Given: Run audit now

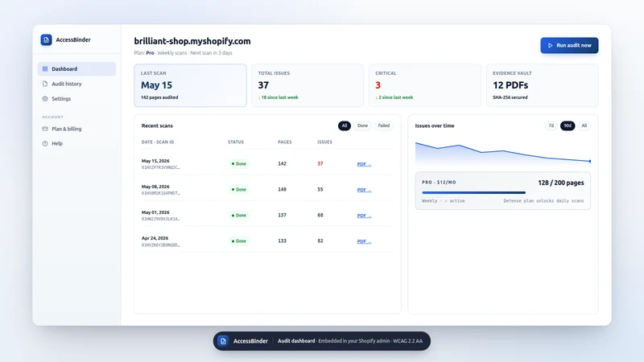Looking at the screenshot, I should pyautogui.click(x=569, y=46).
